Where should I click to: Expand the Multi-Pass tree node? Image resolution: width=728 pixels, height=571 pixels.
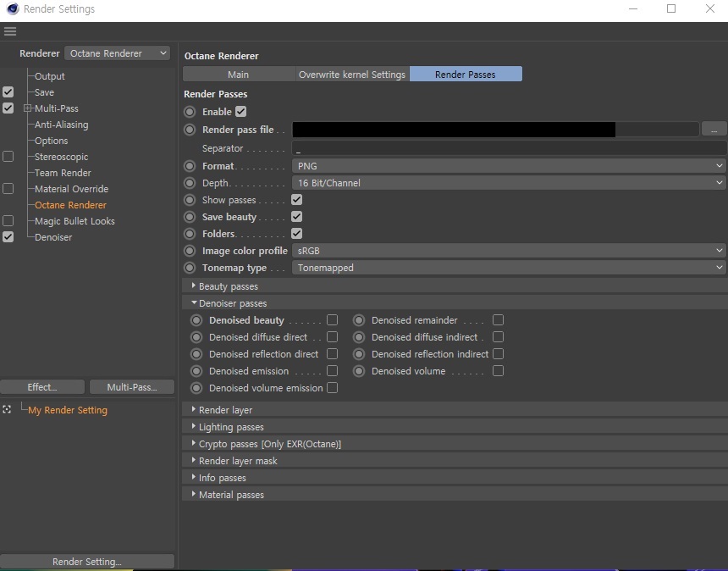pyautogui.click(x=27, y=108)
